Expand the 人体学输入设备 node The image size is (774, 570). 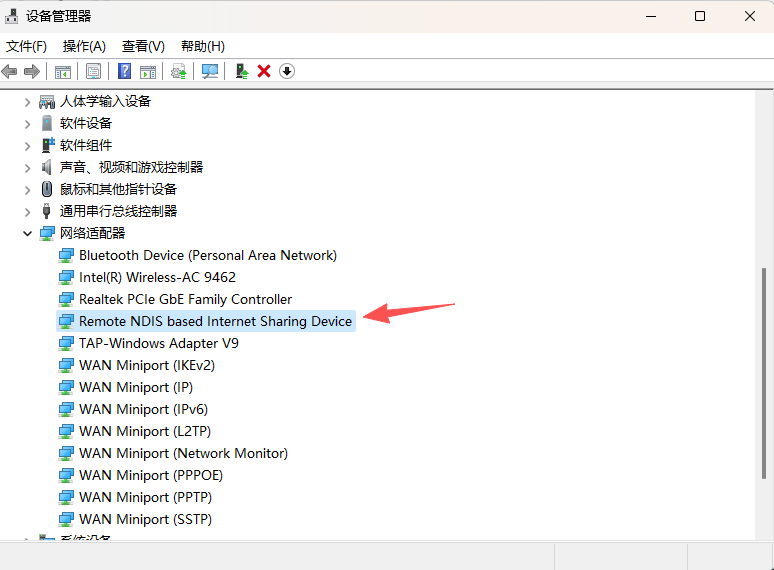pyautogui.click(x=28, y=102)
